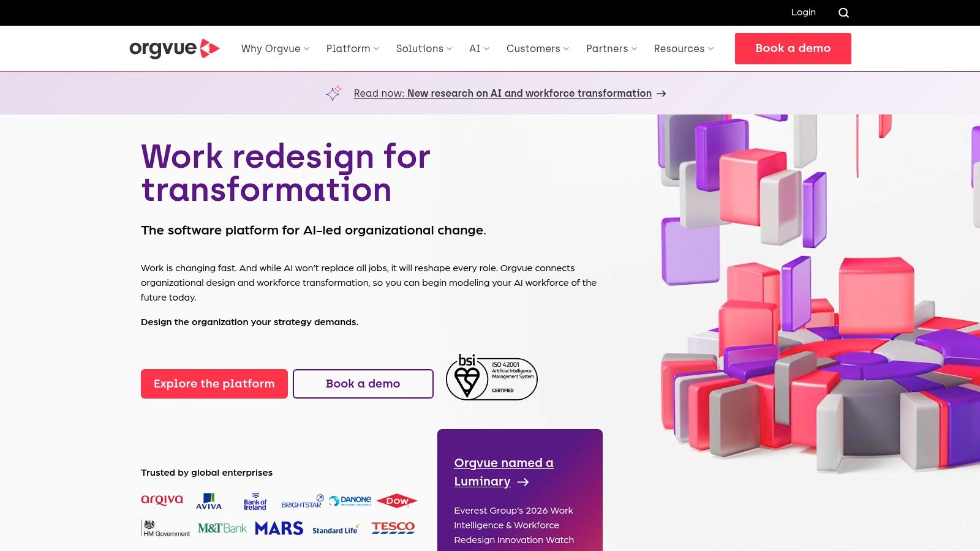Click the sparkle icon in announcement banner
Image resolution: width=980 pixels, height=551 pixels.
coord(334,93)
